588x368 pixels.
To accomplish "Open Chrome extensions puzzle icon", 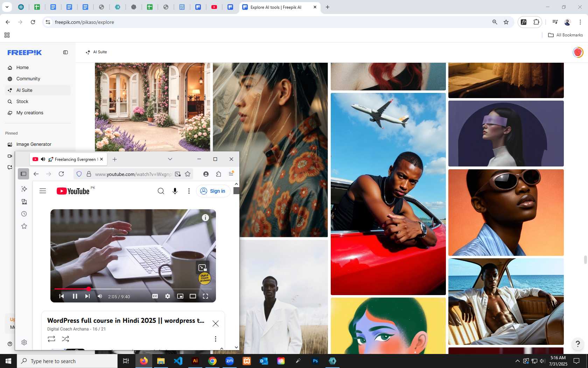I will click(x=536, y=22).
